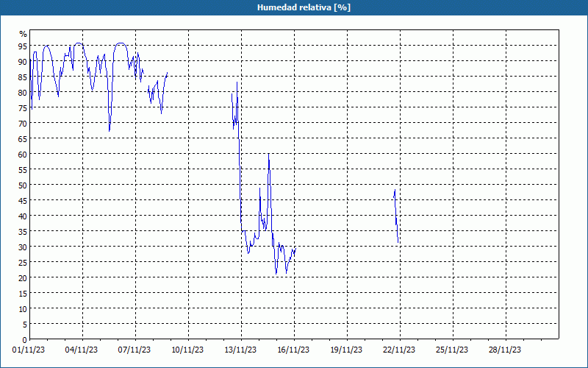Click the 22/11/23 date label
Viewport: 588px width, 368px height.
tap(399, 350)
